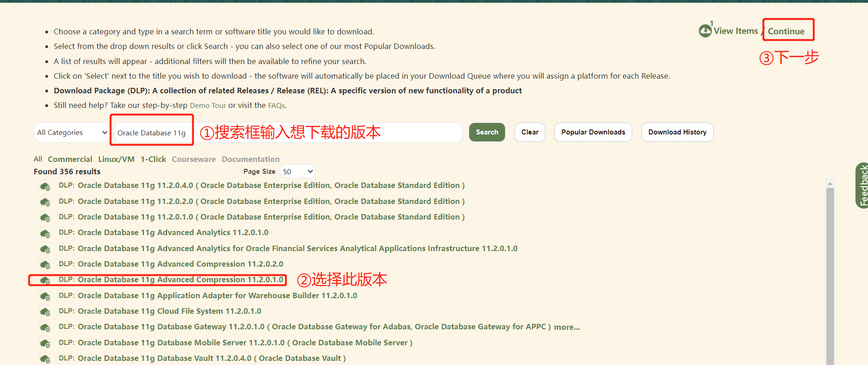Click download icon for Database Vault 11.2.0.4.0
868x365 pixels.
point(45,359)
